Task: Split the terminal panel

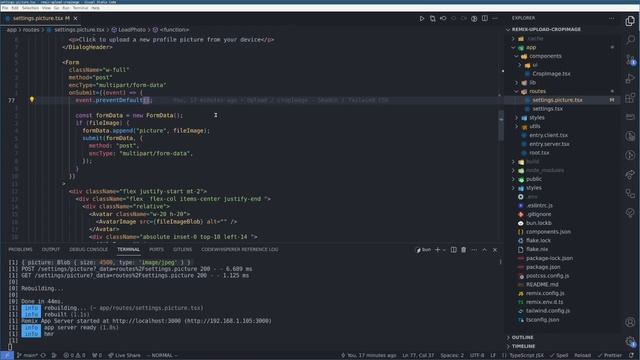Action: (x=453, y=250)
